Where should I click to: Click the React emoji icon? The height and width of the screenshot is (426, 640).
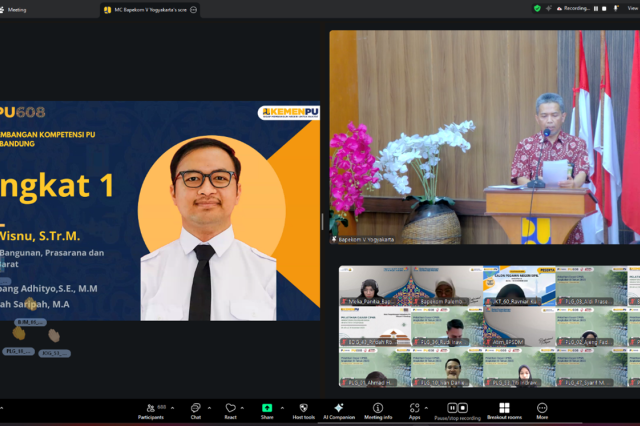(230, 409)
